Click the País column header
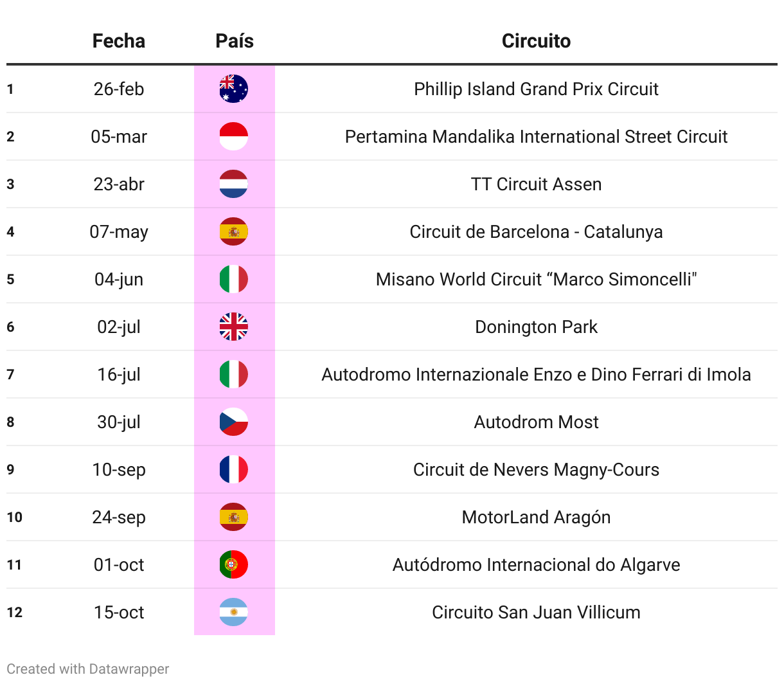The height and width of the screenshot is (684, 784). [235, 41]
